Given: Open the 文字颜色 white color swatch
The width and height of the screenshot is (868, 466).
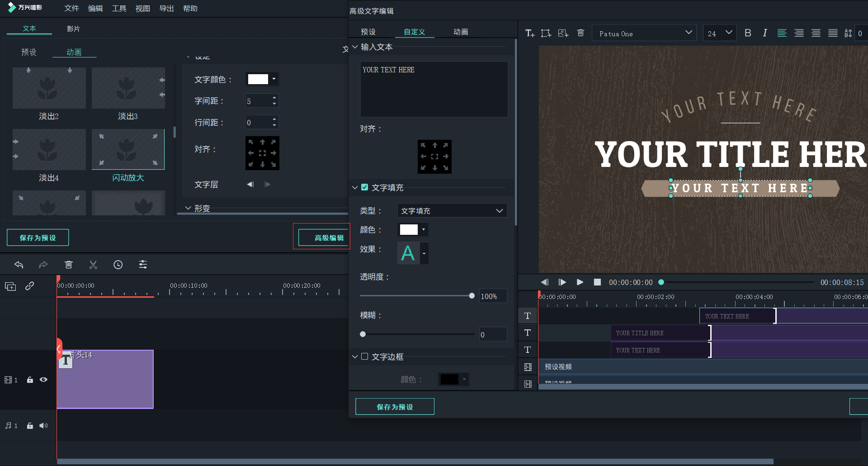Looking at the screenshot, I should pos(258,79).
